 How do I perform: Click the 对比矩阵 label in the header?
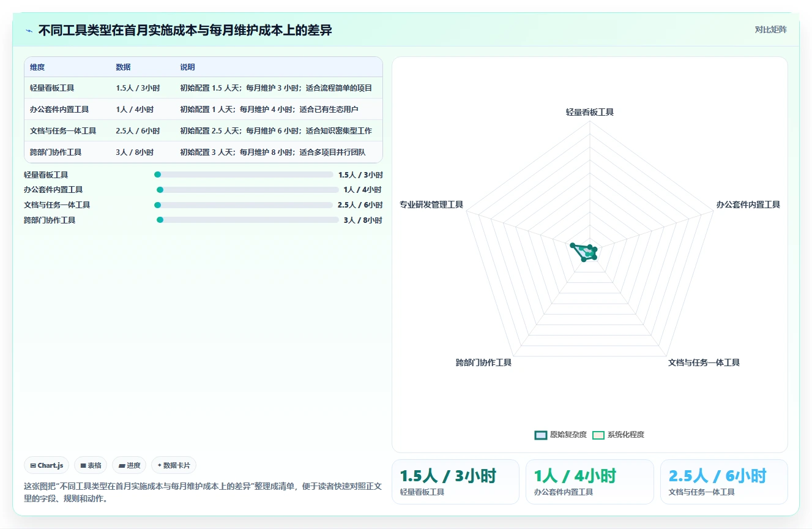[770, 29]
